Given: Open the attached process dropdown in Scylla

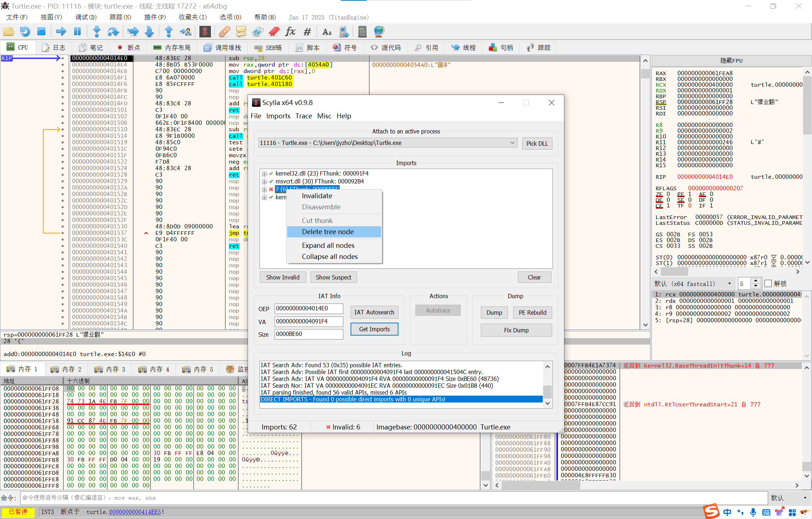Looking at the screenshot, I should (512, 143).
